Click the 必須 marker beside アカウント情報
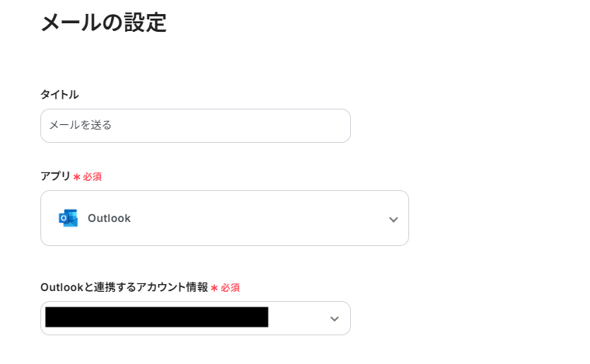This screenshot has height=364, width=590. tap(230, 288)
